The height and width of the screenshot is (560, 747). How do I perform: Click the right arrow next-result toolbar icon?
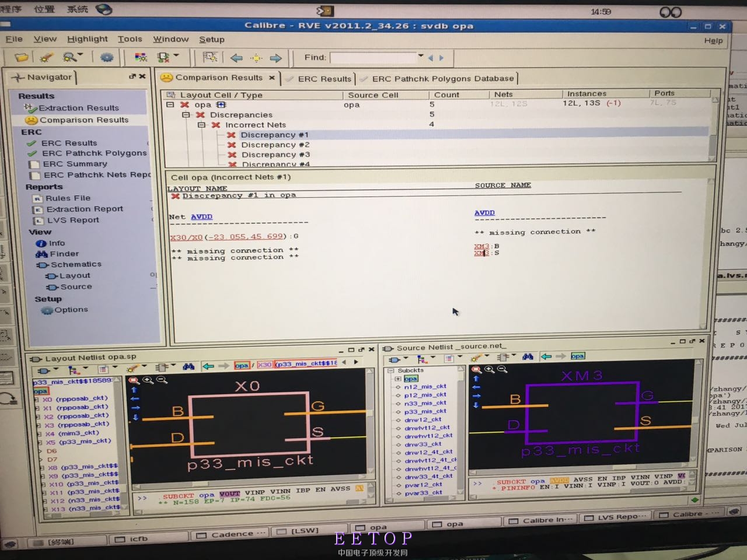[x=275, y=58]
